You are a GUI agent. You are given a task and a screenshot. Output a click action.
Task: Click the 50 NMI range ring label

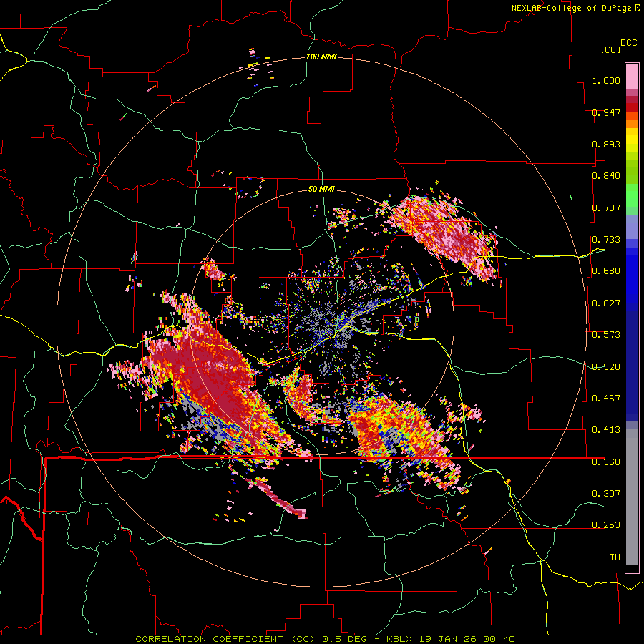[321, 189]
